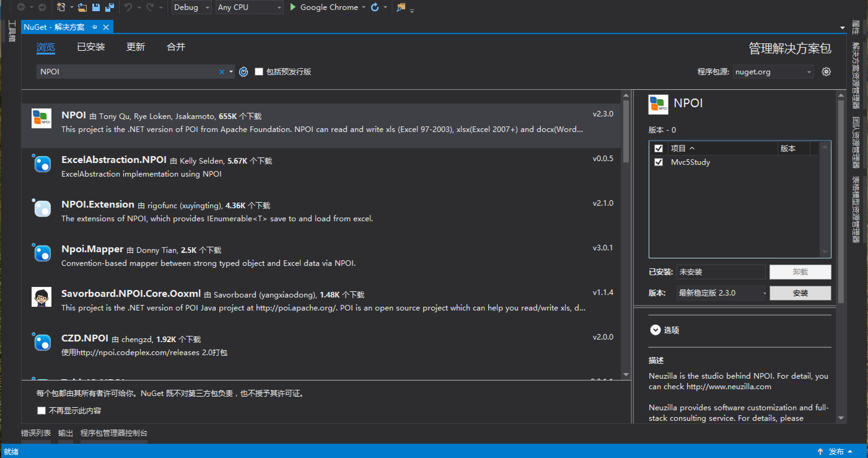Sort by the project column header

click(723, 148)
